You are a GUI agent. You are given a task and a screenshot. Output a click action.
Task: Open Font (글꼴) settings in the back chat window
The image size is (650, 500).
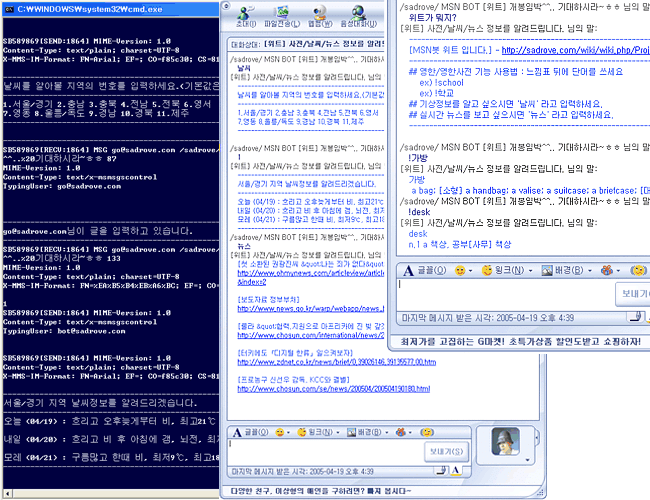pos(250,432)
